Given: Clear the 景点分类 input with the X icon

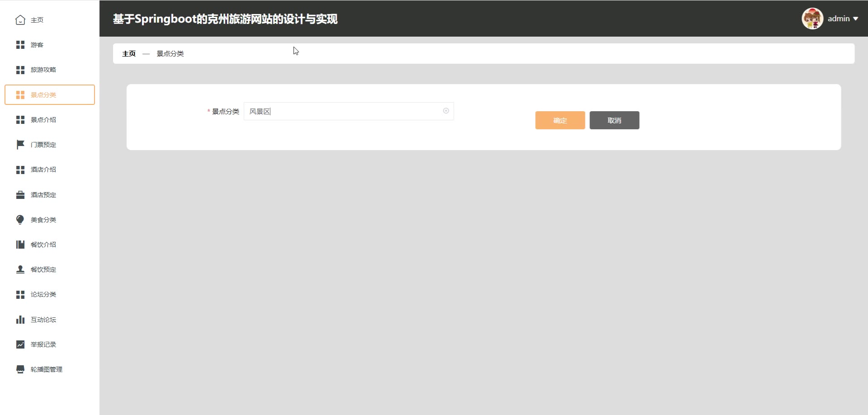Looking at the screenshot, I should (446, 111).
